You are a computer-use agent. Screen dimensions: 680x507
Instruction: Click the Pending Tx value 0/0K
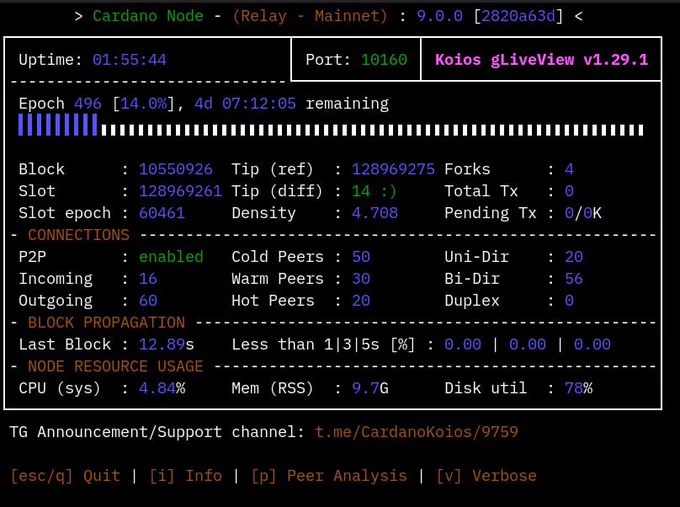click(583, 213)
